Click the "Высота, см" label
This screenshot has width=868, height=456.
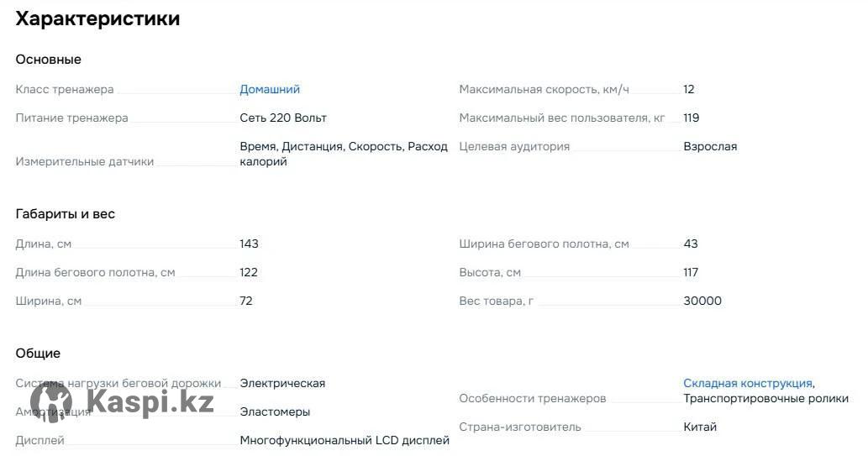490,272
